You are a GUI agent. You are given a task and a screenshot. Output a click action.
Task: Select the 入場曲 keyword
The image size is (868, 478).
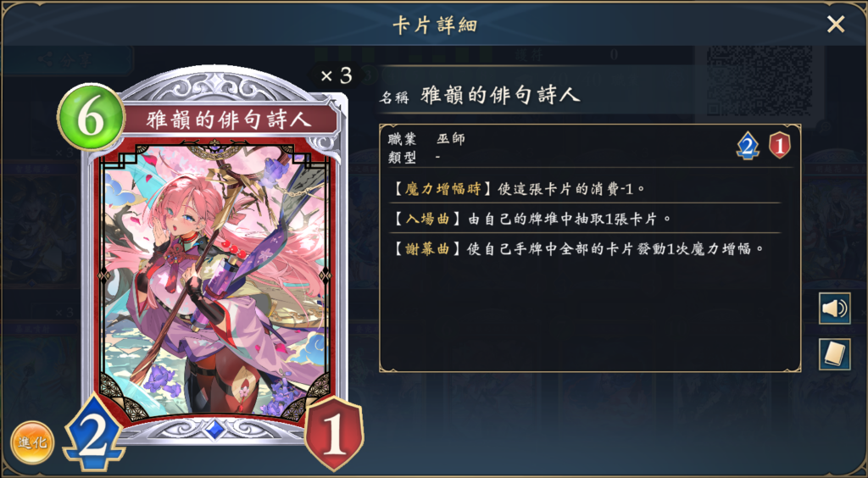coord(427,219)
